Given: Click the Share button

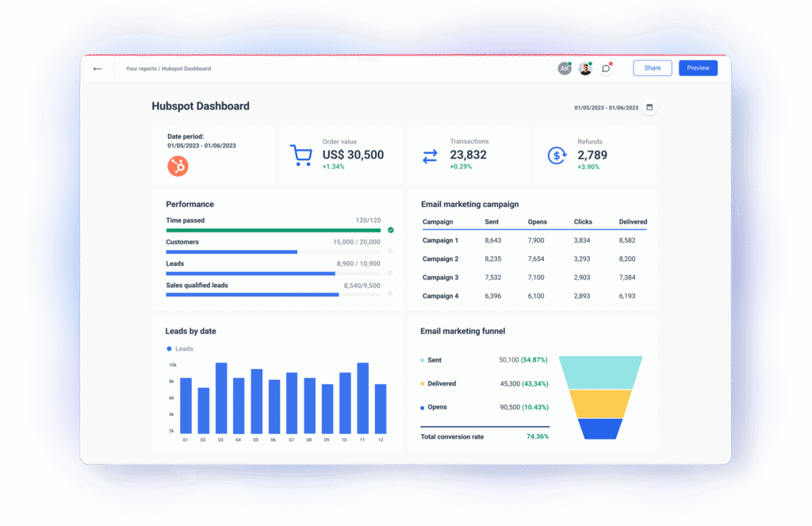Looking at the screenshot, I should click(x=652, y=68).
